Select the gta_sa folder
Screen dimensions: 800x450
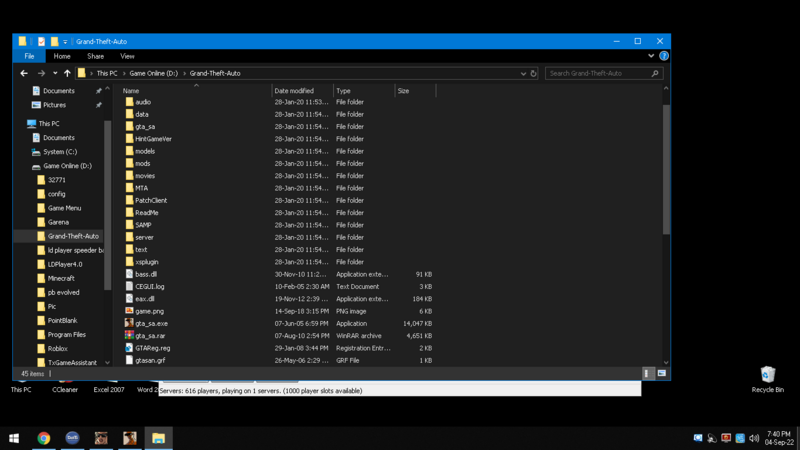[x=145, y=127]
